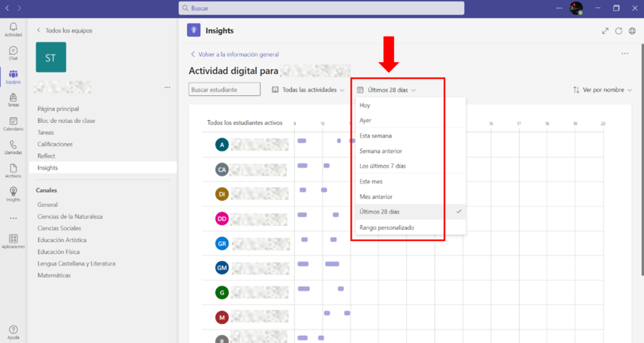
Task: Go to Tareas in the app rail
Action: point(13,100)
